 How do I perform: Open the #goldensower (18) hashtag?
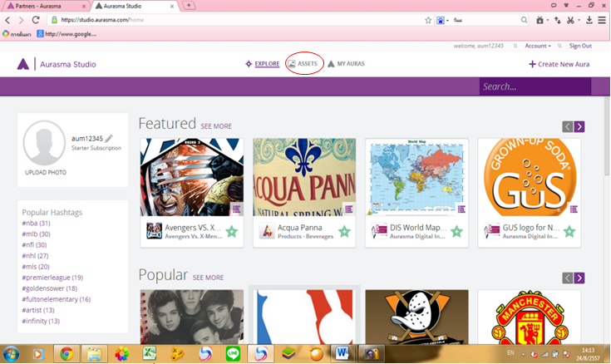click(50, 288)
